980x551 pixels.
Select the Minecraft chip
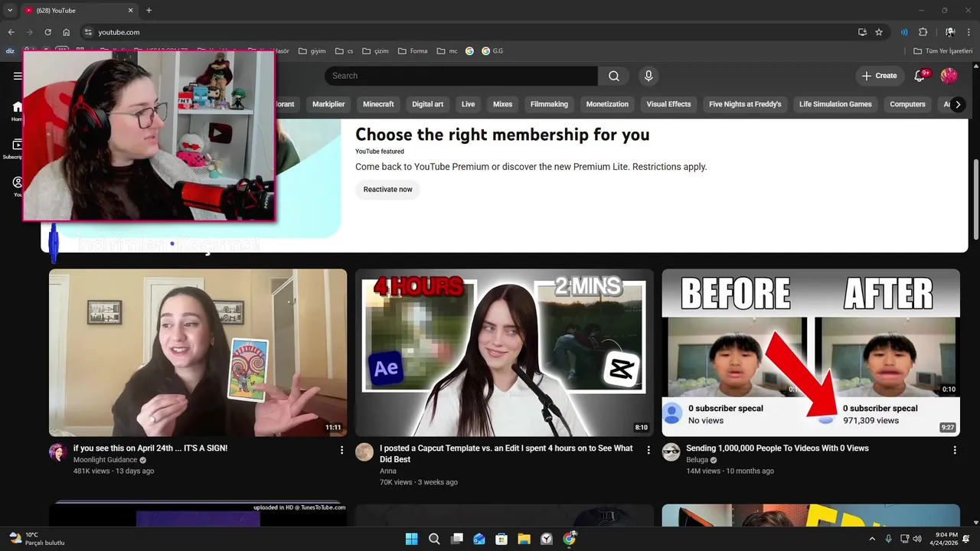coord(378,104)
